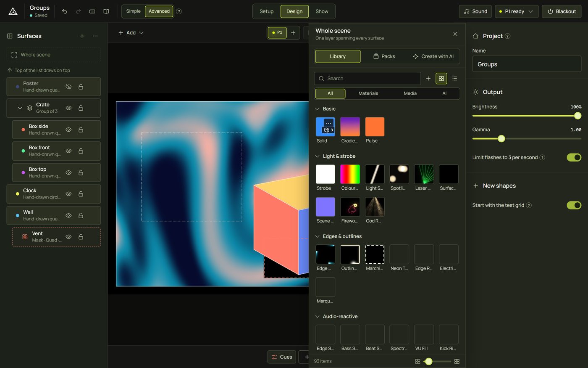Image resolution: width=588 pixels, height=368 pixels.
Task: Open the Add dropdown
Action: tap(131, 33)
